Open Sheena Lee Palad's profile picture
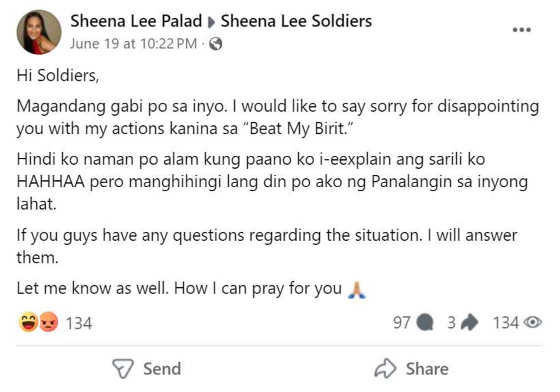This screenshot has height=392, width=560. (39, 32)
